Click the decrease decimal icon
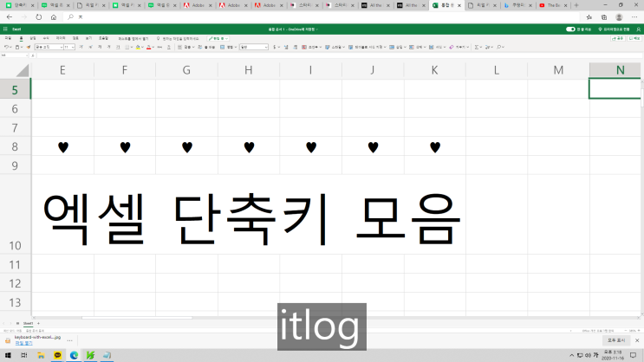644x362 pixels. (296, 48)
